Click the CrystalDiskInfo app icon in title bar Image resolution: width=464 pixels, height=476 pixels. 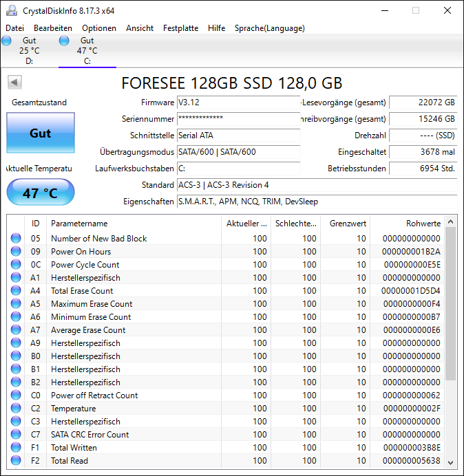click(12, 10)
